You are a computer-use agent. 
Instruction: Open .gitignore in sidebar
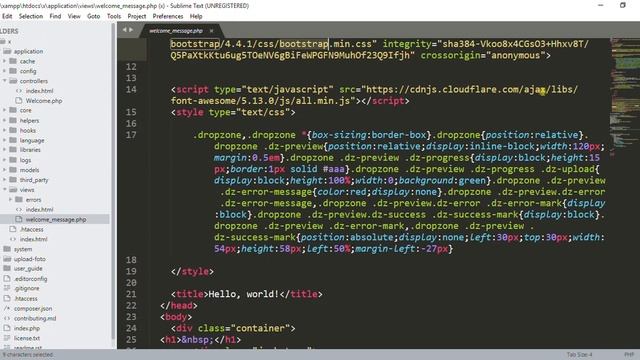click(x=27, y=289)
